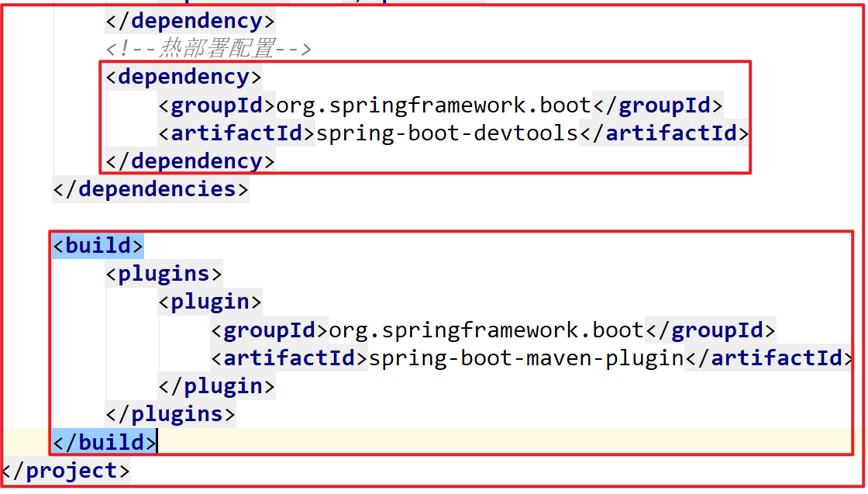The width and height of the screenshot is (868, 494).
Task: Click closing dependency tag after devtools artifactId
Action: [190, 161]
